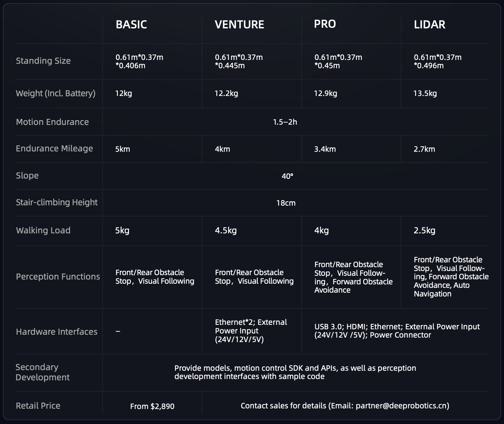Click the Motion Endurance row label
This screenshot has height=424, width=504.
pyautogui.click(x=52, y=122)
